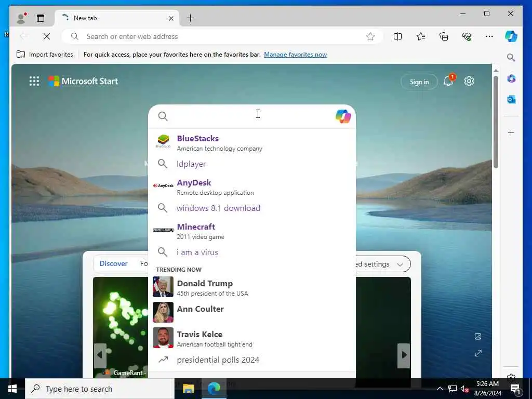The image size is (532, 399).
Task: Close the New tab tab
Action: click(x=171, y=18)
